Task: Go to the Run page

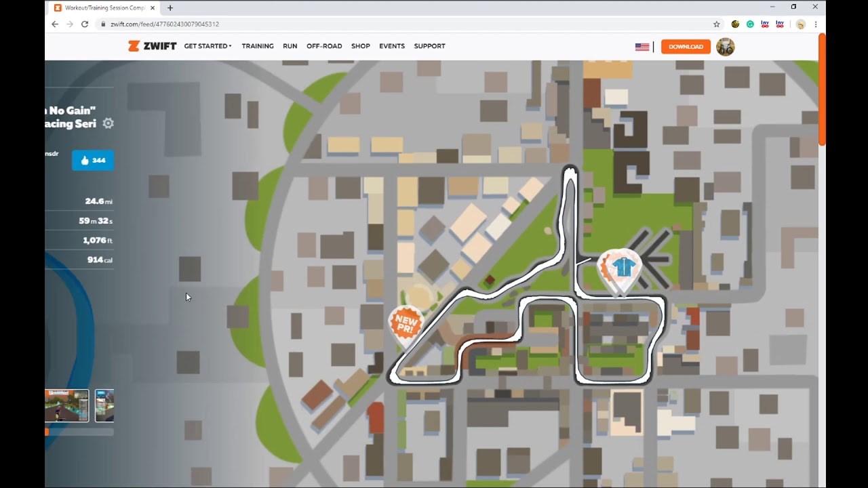Action: pos(290,46)
